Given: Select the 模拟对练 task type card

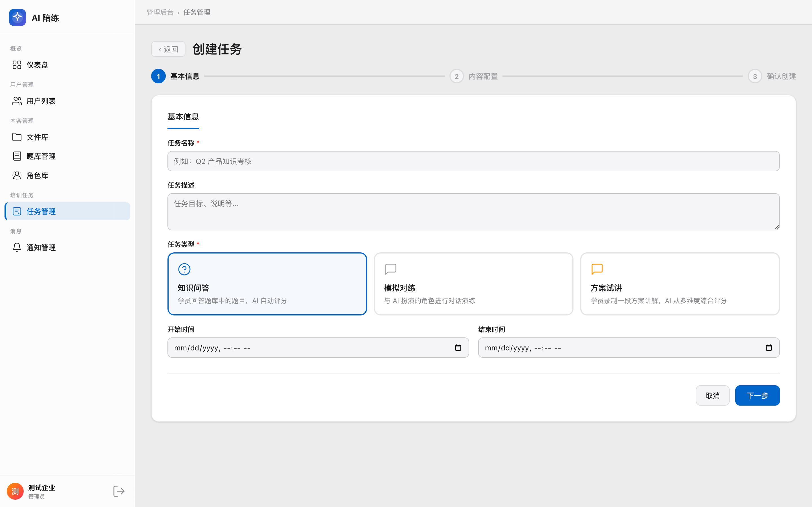Looking at the screenshot, I should click(473, 284).
